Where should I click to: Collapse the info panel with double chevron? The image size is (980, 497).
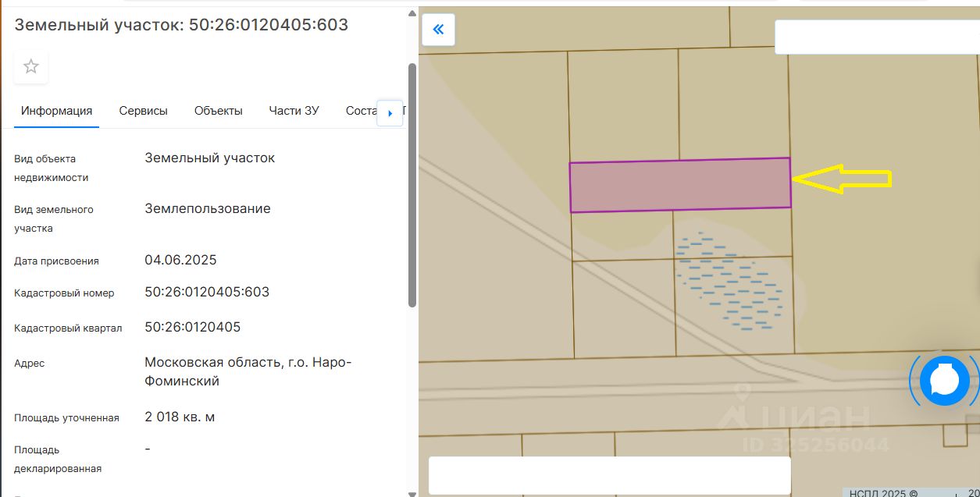point(438,30)
